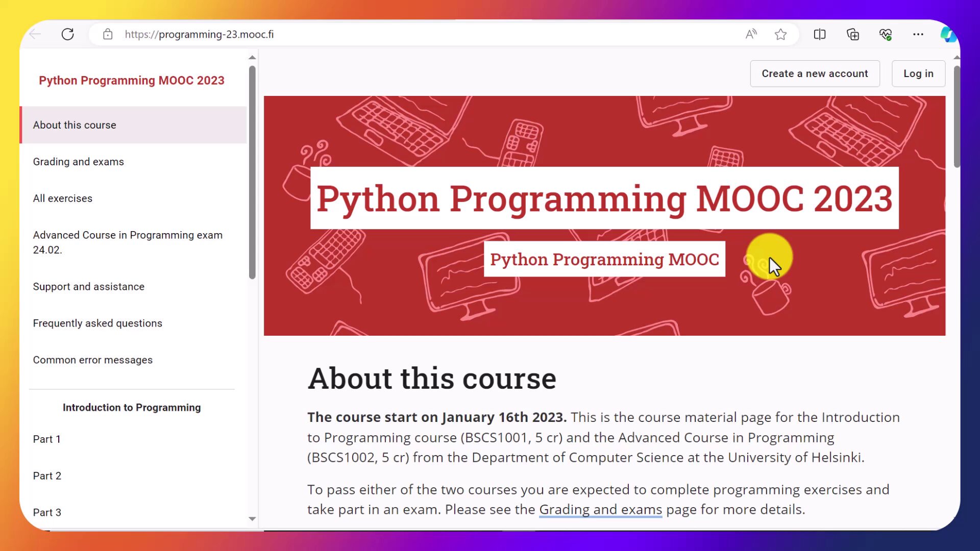Click the Create a new account button
Screen dimensions: 980x551
815,73
